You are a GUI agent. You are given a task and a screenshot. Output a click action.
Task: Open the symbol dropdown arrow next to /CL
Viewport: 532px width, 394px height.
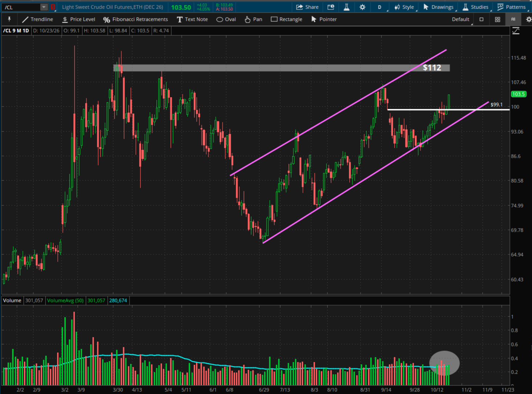[x=44, y=7]
